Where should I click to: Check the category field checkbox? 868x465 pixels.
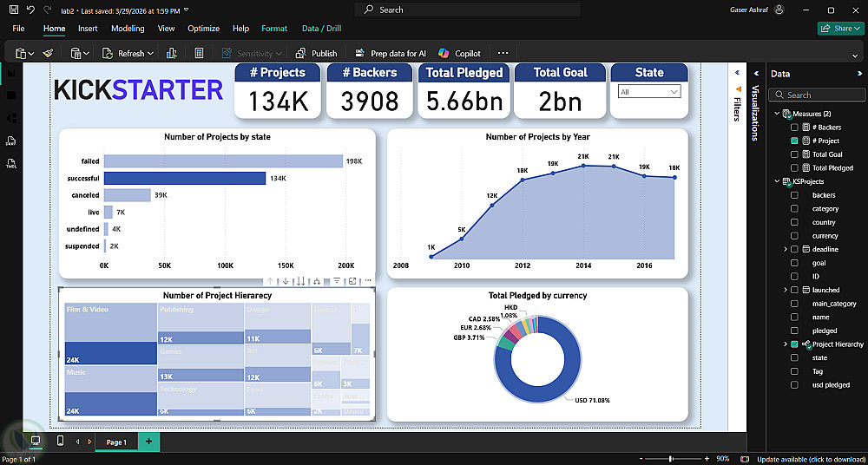pos(794,209)
